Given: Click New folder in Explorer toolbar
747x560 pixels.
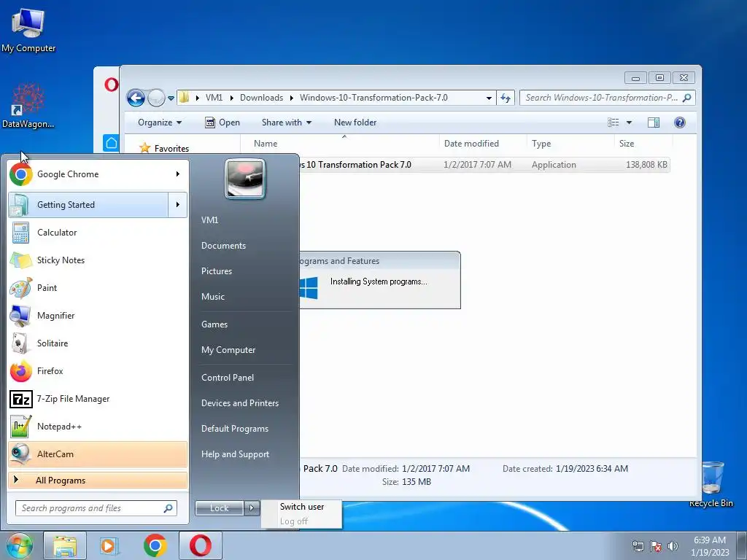Looking at the screenshot, I should pyautogui.click(x=355, y=122).
